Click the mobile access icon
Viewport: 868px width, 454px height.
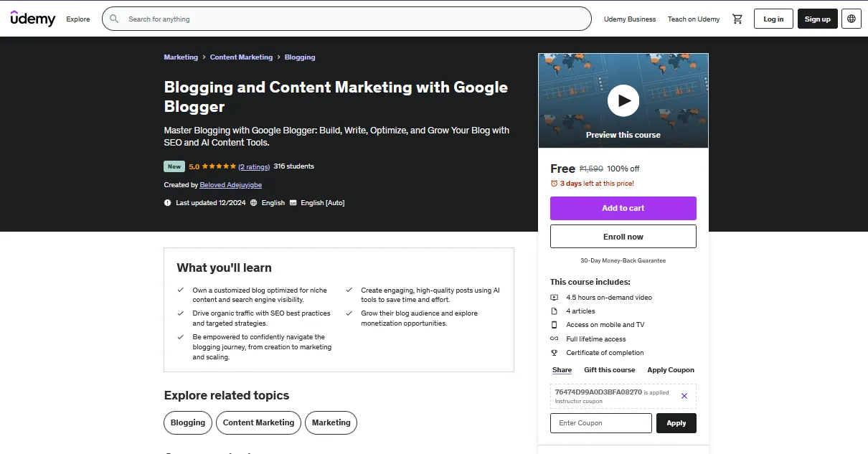coord(554,325)
